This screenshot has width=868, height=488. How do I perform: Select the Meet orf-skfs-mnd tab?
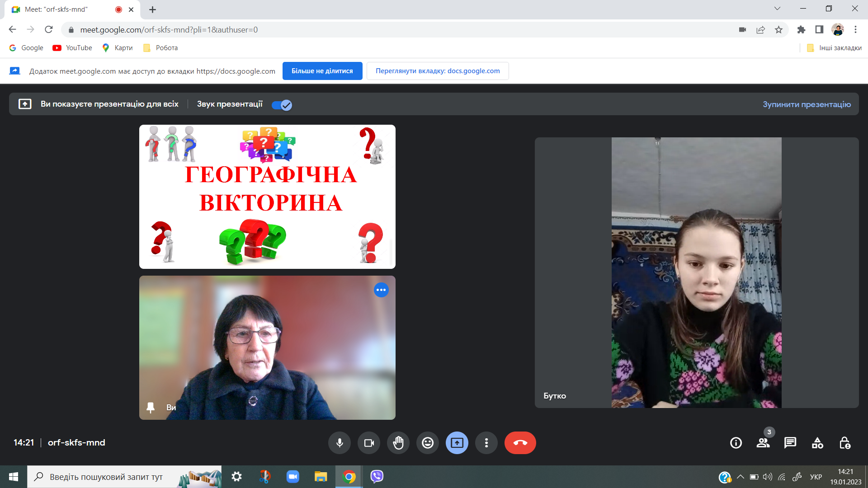click(x=63, y=9)
